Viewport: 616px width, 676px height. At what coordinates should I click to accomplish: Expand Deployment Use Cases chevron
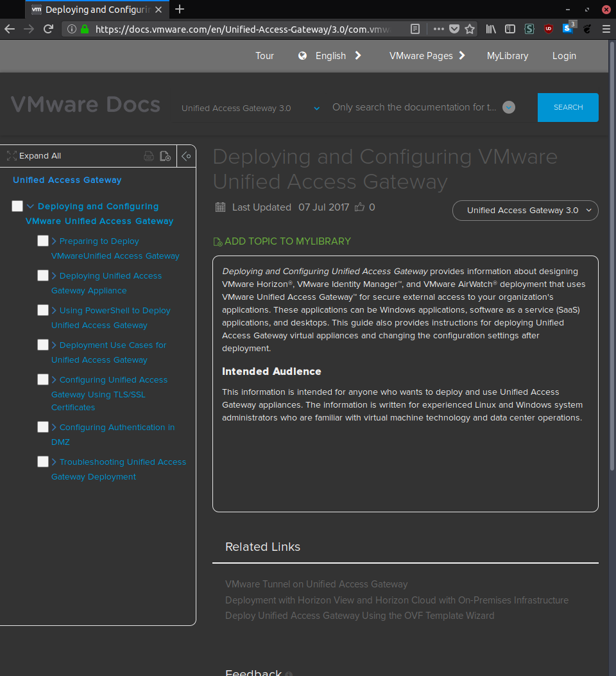pyautogui.click(x=54, y=345)
